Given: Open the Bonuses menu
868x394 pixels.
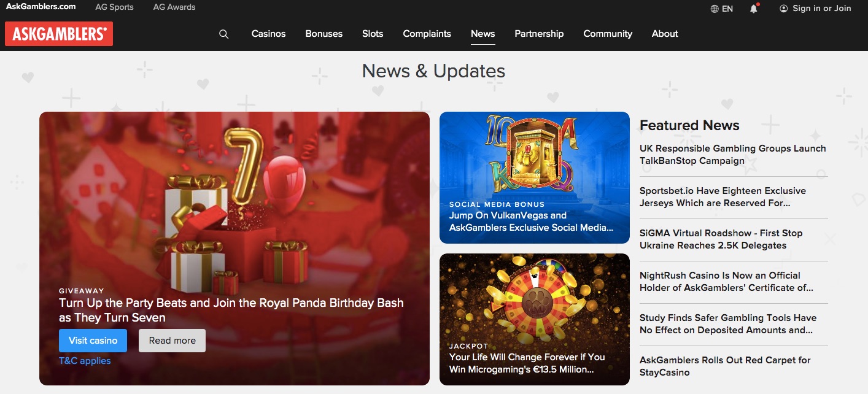Looking at the screenshot, I should [324, 34].
